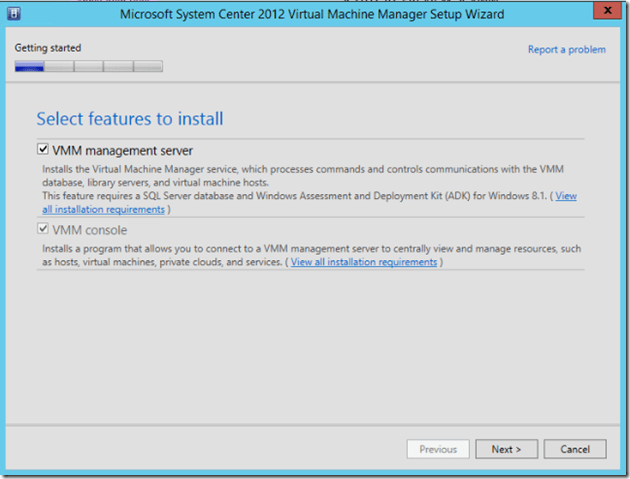Click the VMM console label text

click(x=90, y=231)
